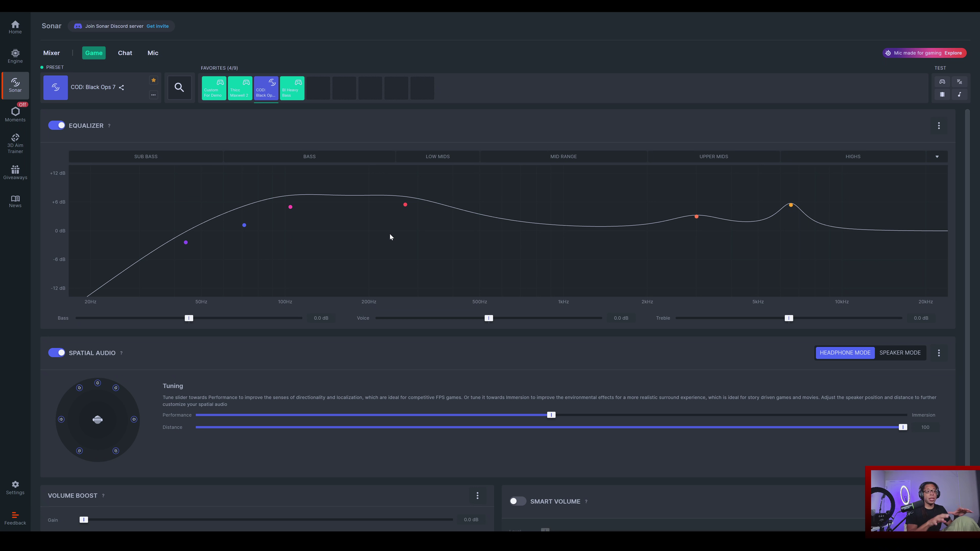The width and height of the screenshot is (980, 551).
Task: Select the Sonar icon in the sidebar
Action: pos(15,85)
